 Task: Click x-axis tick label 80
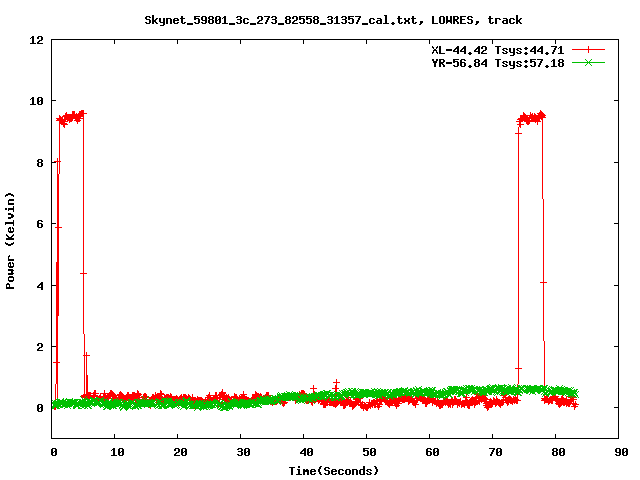coord(558,452)
